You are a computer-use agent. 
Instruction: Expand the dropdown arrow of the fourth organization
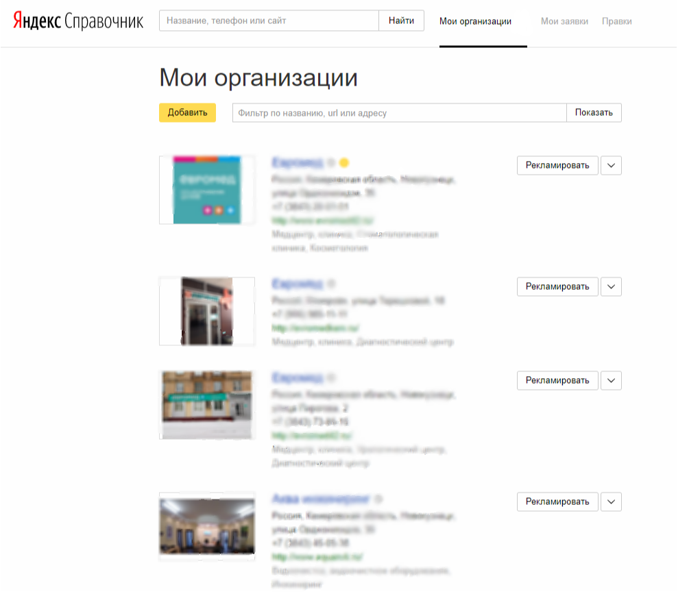(x=611, y=502)
